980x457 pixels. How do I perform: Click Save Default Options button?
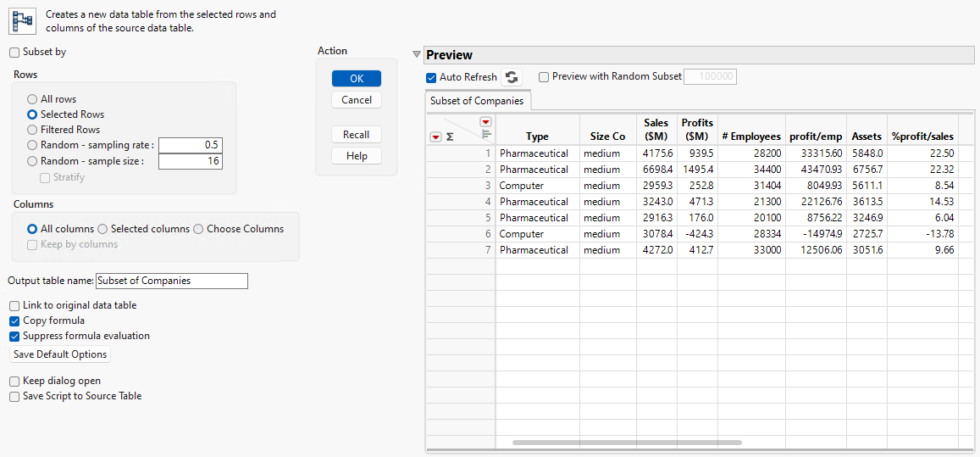(x=60, y=354)
